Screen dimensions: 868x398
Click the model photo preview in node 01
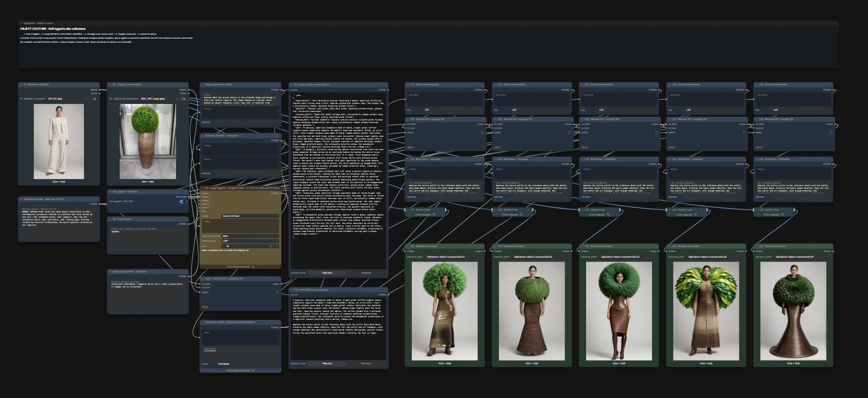(59, 142)
